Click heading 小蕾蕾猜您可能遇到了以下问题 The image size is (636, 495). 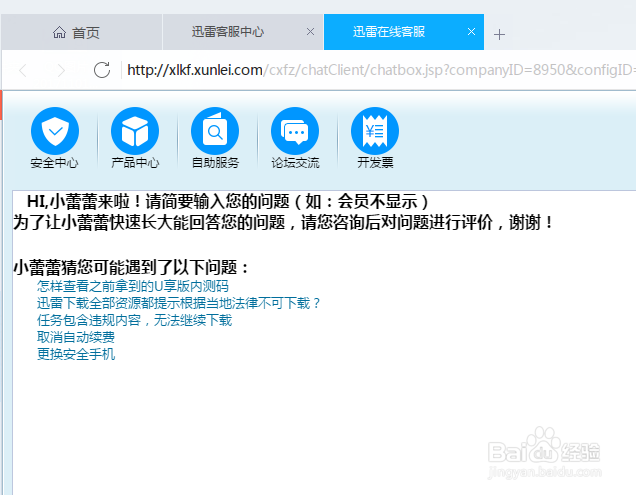[x=131, y=267]
